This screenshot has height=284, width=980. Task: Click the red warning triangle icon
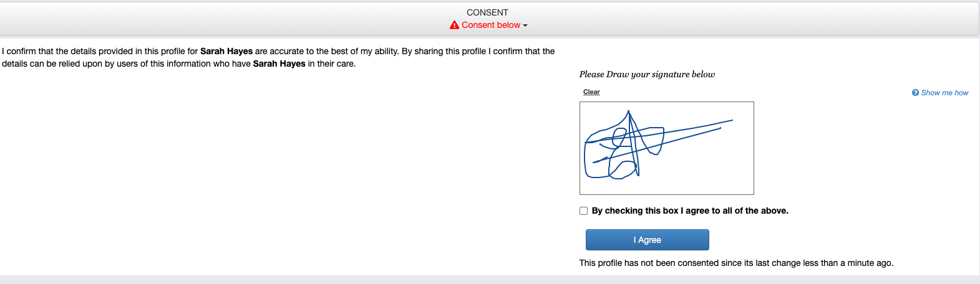click(x=454, y=26)
